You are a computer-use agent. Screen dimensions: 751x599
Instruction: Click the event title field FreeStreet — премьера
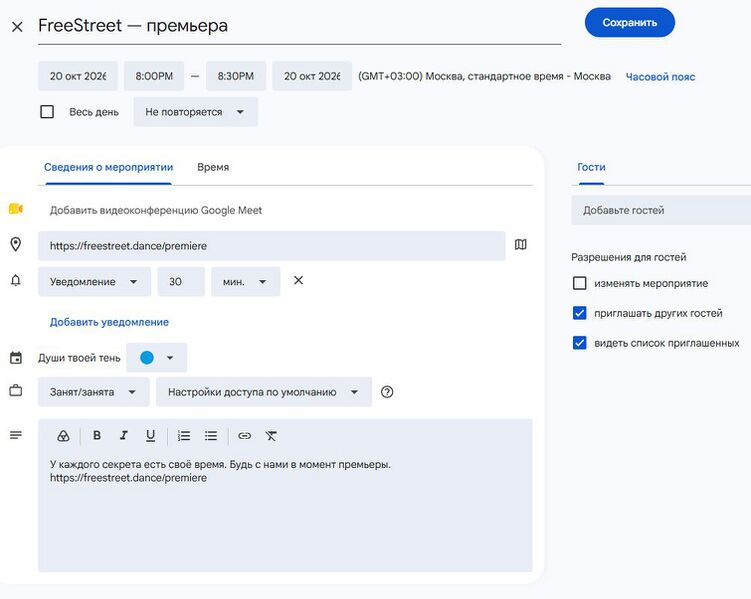coord(299,26)
